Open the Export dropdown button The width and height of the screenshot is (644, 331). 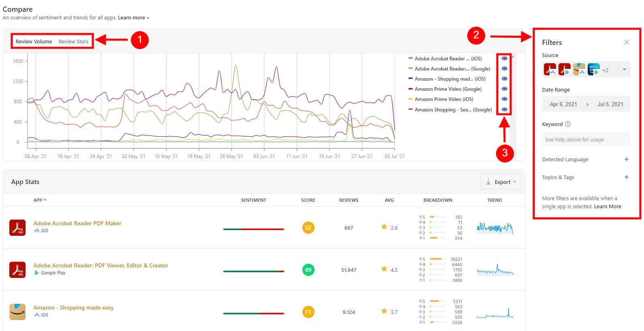coord(501,182)
